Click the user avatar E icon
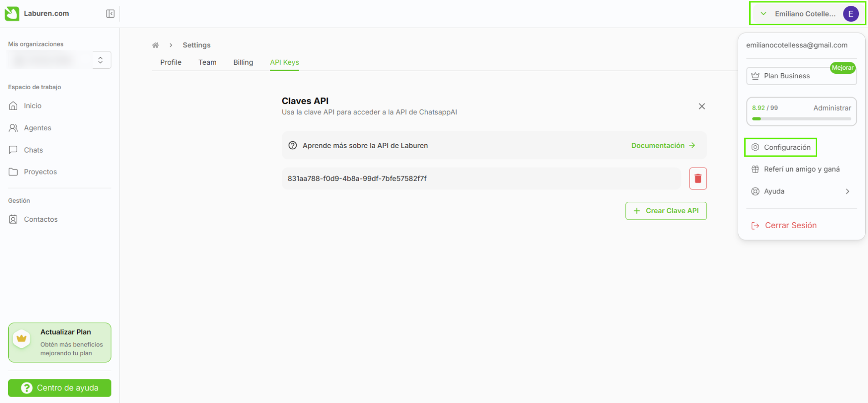Screen dimensions: 868x403 (850, 14)
